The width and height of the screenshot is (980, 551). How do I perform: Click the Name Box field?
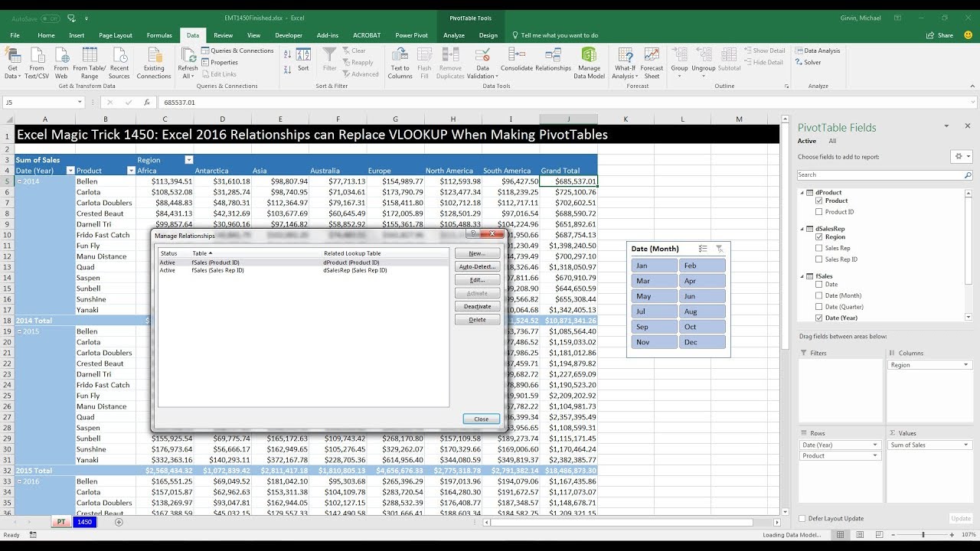point(42,102)
